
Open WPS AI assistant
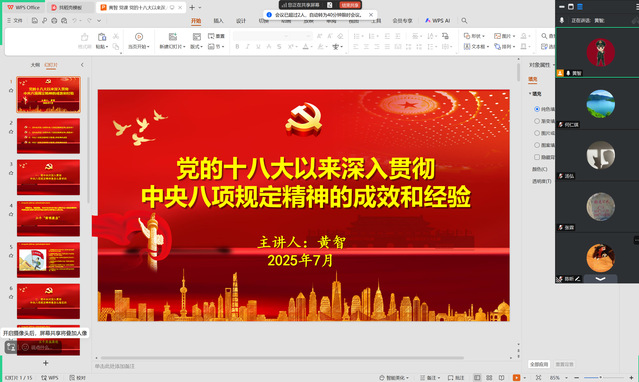tap(437, 20)
